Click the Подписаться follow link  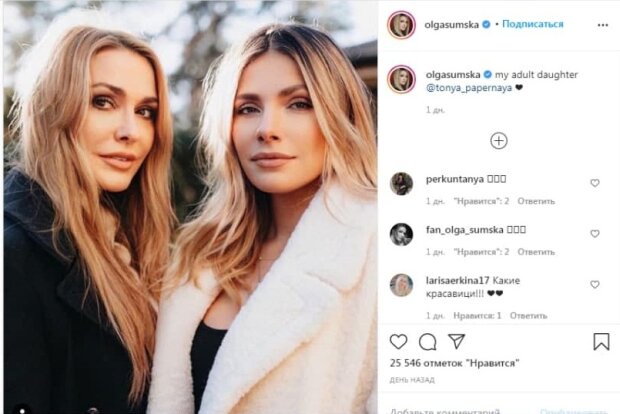pyautogui.click(x=532, y=24)
